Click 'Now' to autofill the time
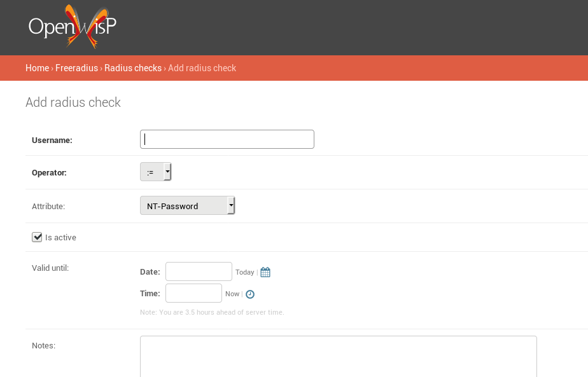The image size is (588, 377). (232, 294)
